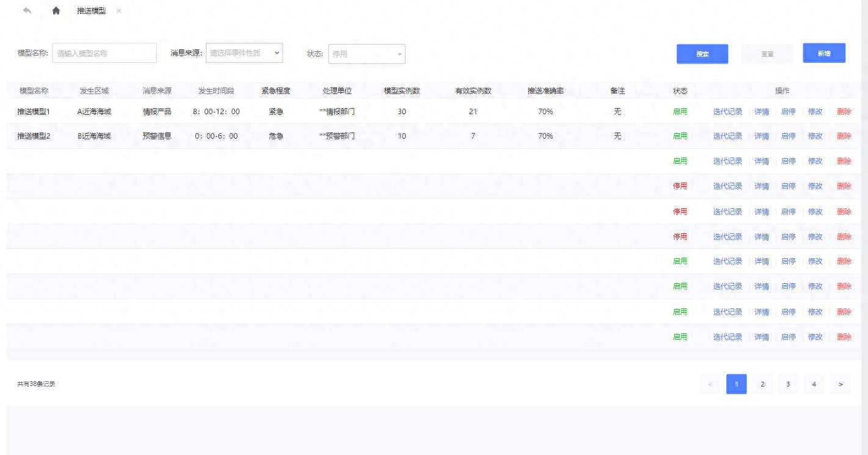868x455 pixels.
Task: Focus the 模型名称 input field
Action: [104, 53]
